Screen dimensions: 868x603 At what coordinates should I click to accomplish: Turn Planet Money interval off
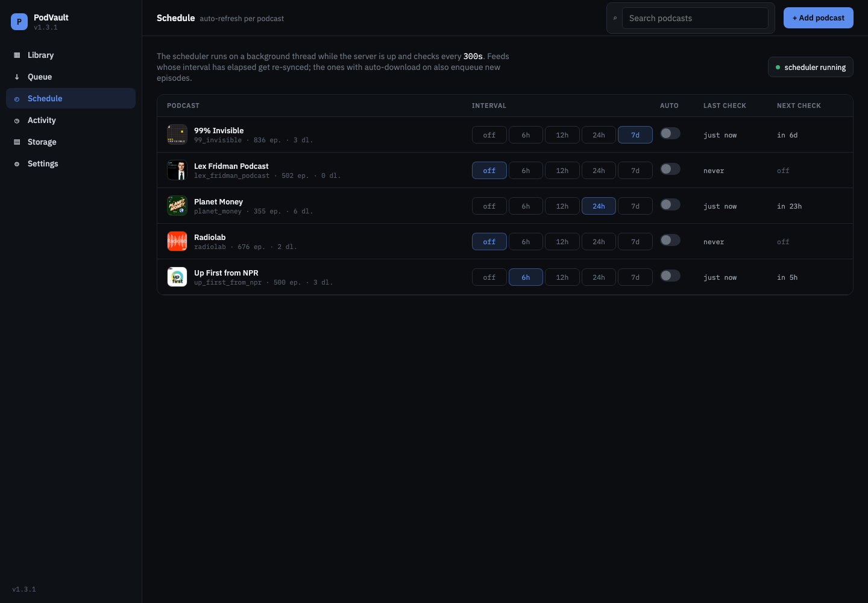click(489, 206)
